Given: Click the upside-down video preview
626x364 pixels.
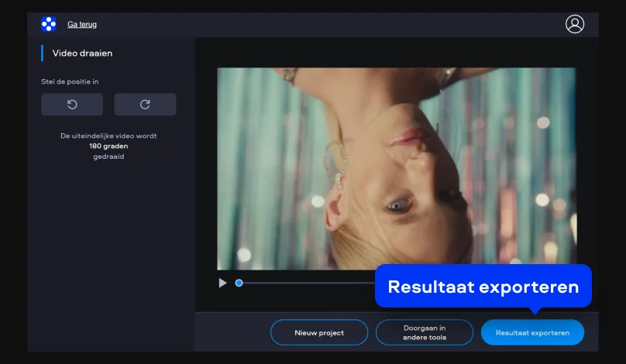Looking at the screenshot, I should pos(397,169).
